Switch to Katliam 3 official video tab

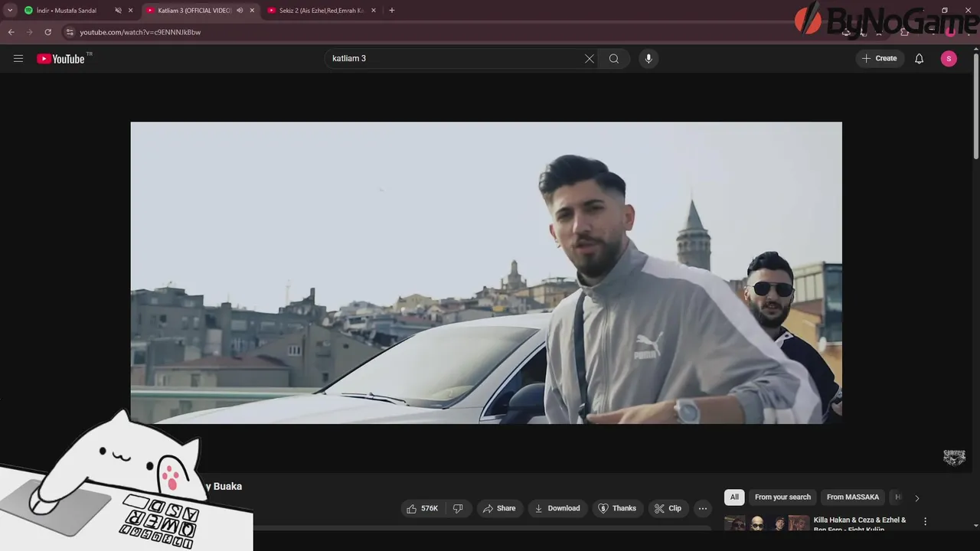coord(194,11)
